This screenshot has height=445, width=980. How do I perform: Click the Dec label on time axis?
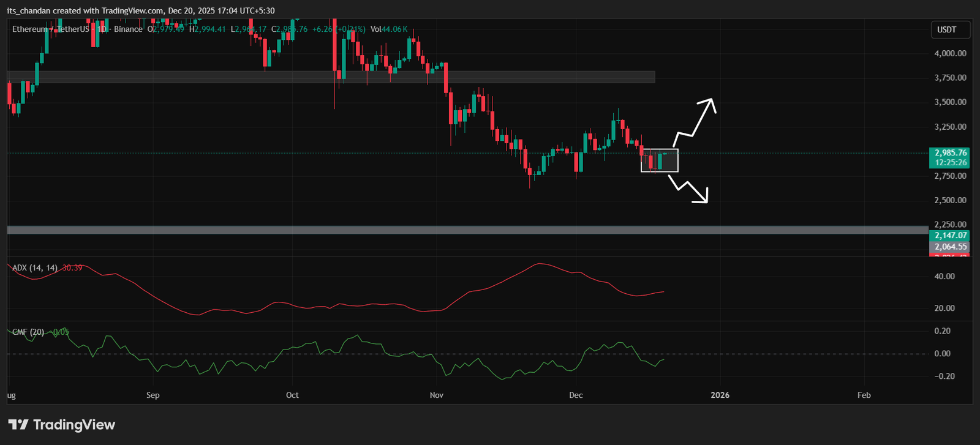tap(576, 395)
